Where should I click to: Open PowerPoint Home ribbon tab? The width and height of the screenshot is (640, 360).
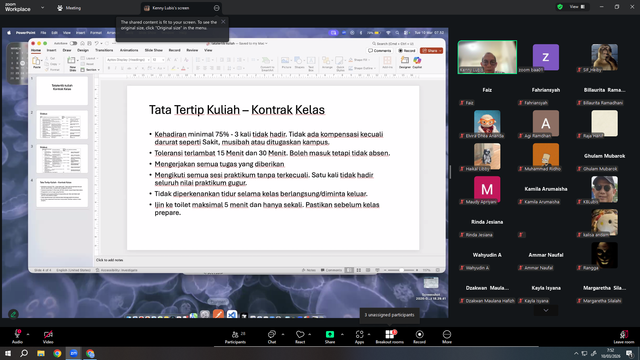click(x=36, y=50)
